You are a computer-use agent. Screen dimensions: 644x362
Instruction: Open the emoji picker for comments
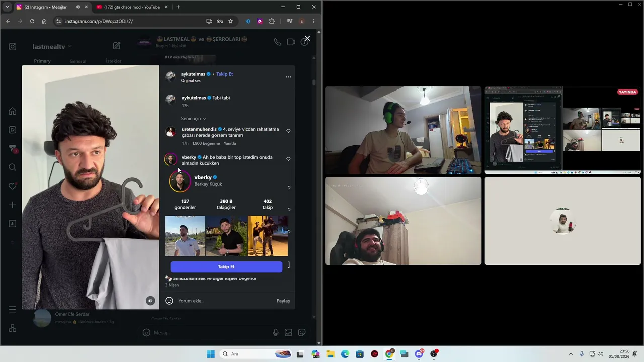coord(169,301)
